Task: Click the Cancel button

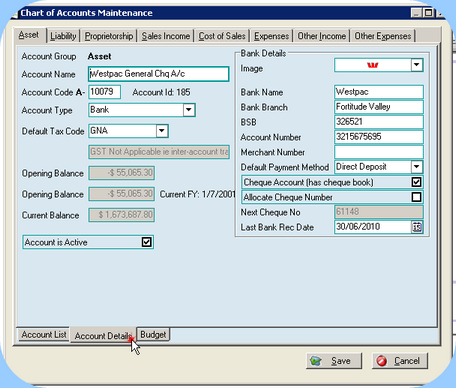Action: (x=400, y=361)
